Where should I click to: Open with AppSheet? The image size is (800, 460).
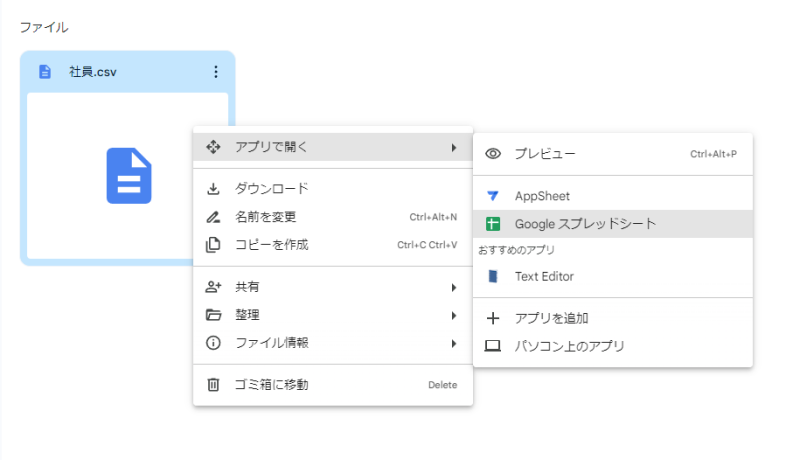613,196
